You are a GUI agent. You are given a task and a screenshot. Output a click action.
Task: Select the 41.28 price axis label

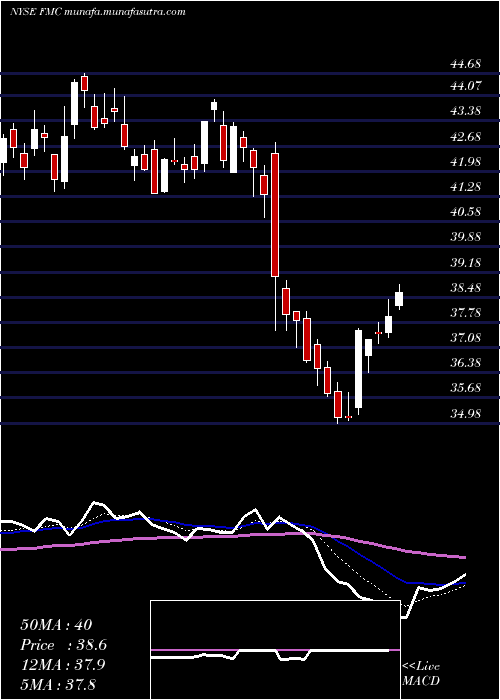(x=466, y=187)
